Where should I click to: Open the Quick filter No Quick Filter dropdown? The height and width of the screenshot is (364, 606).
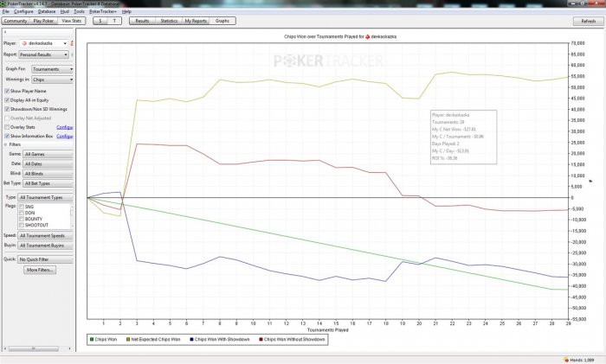pyautogui.click(x=45, y=259)
